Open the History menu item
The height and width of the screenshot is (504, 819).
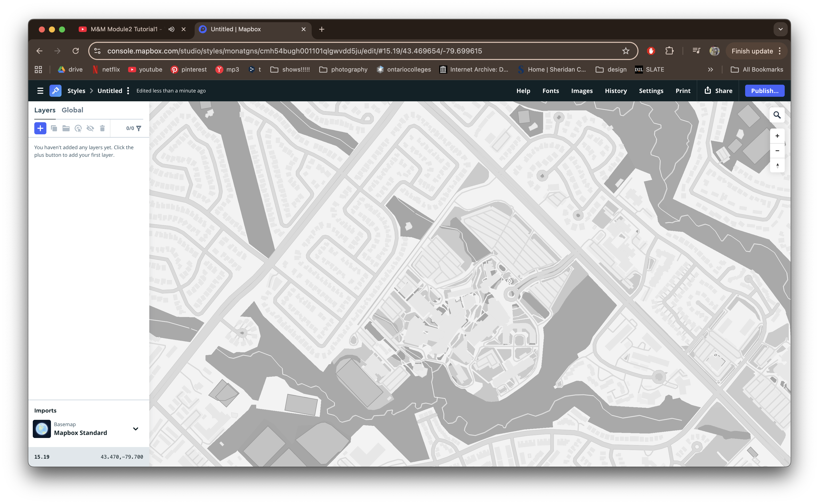coord(616,91)
